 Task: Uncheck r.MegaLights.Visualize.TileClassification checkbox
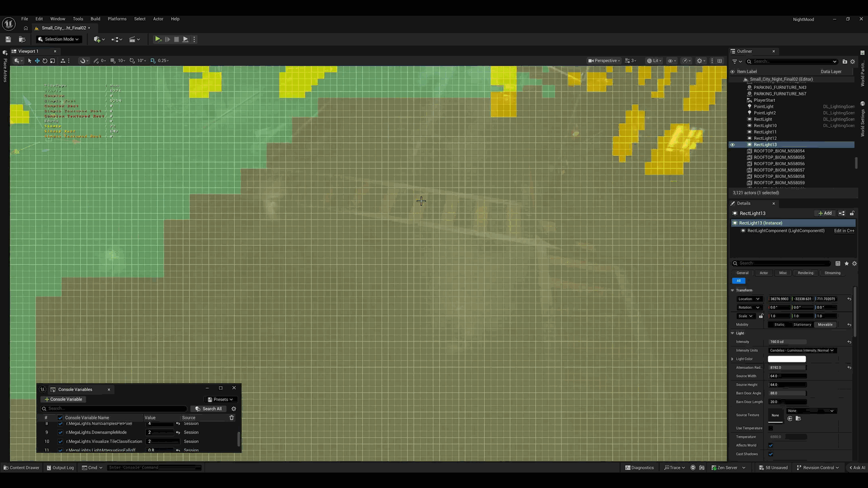pos(60,441)
